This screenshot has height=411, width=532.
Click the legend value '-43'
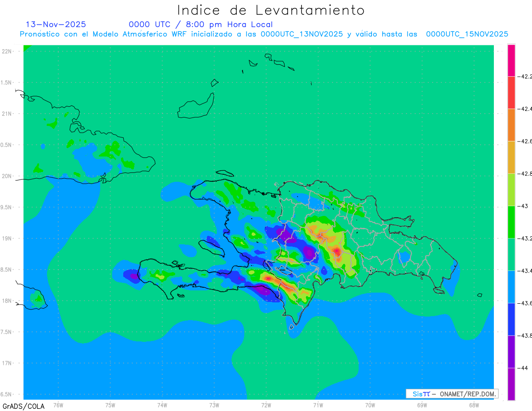tap(523, 206)
